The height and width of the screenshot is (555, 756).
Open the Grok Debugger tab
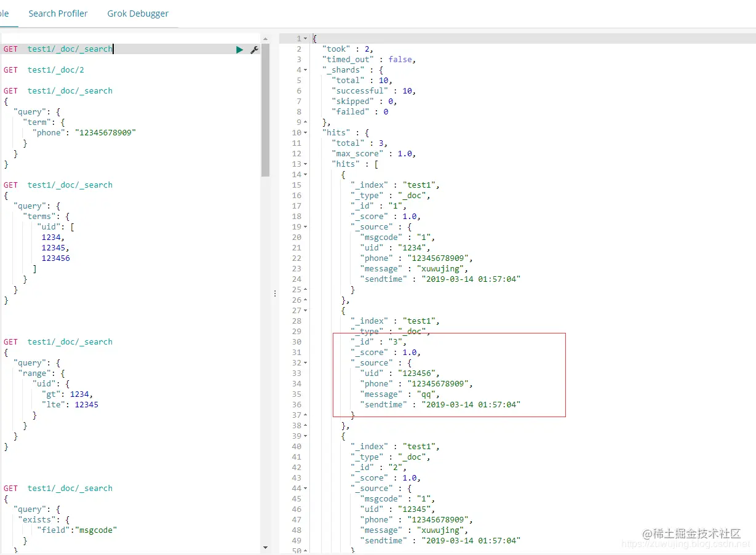pyautogui.click(x=138, y=14)
